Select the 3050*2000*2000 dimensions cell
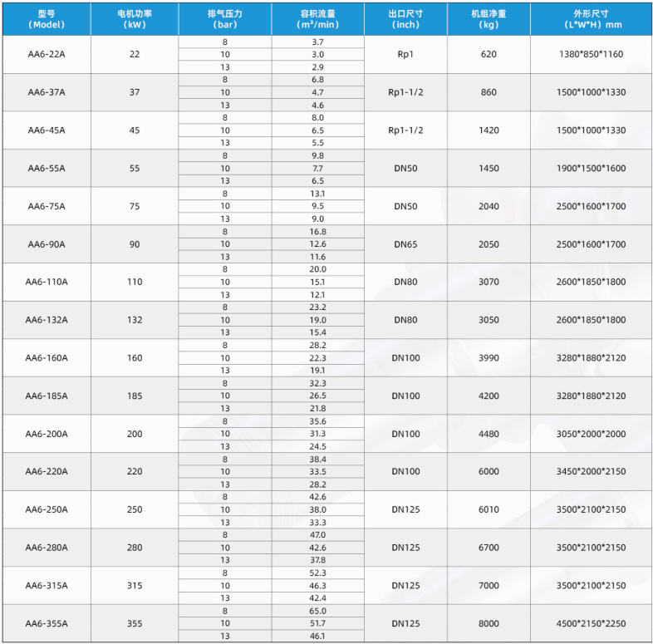Screen dimensions: 653x644 tap(591, 434)
